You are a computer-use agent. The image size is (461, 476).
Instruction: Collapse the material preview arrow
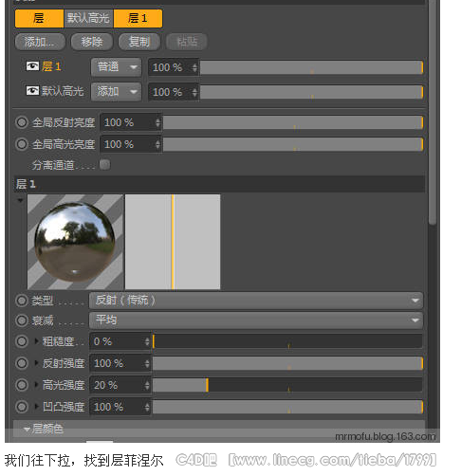pos(20,200)
